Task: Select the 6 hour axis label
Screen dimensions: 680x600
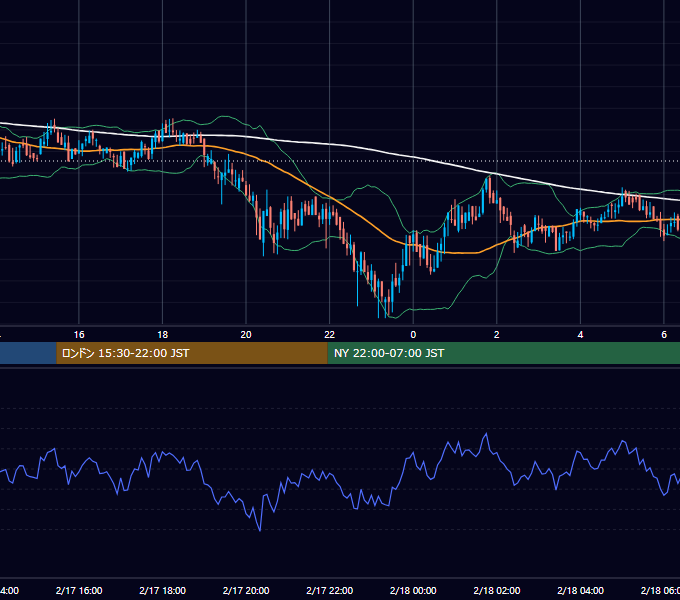Action: coord(664,335)
